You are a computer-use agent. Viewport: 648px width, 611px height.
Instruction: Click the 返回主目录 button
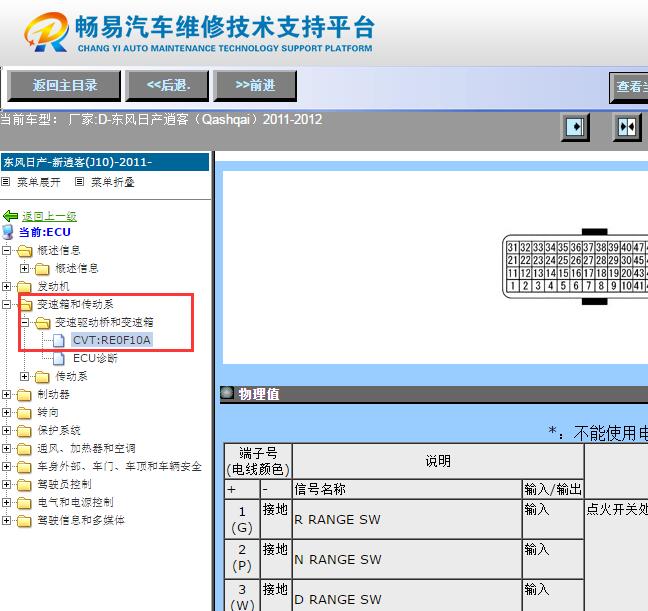pos(64,86)
